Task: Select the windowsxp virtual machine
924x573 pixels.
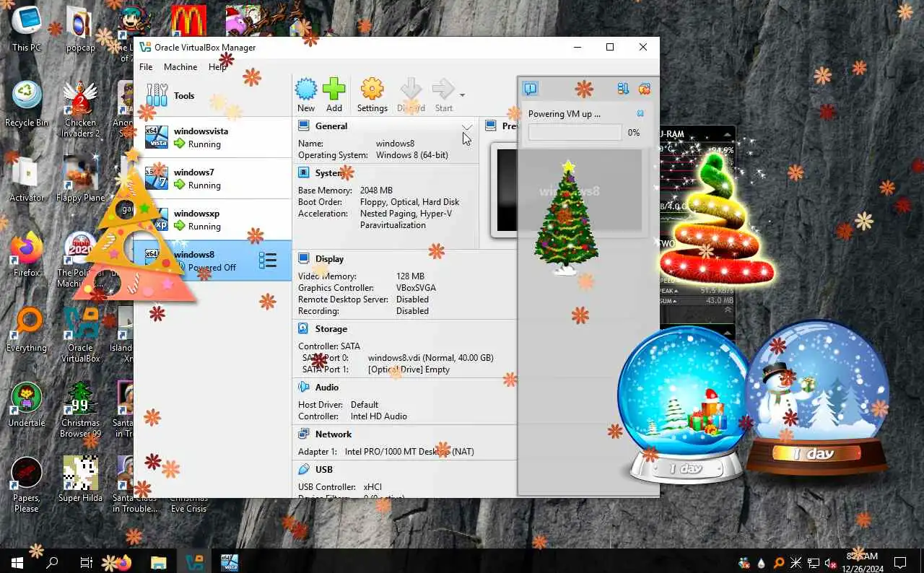Action: 213,219
